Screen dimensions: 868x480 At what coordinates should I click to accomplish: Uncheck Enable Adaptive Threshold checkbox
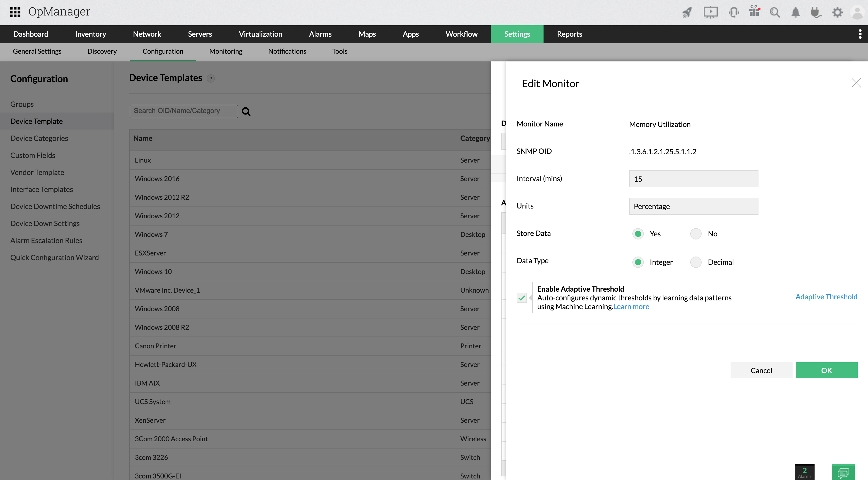point(522,298)
